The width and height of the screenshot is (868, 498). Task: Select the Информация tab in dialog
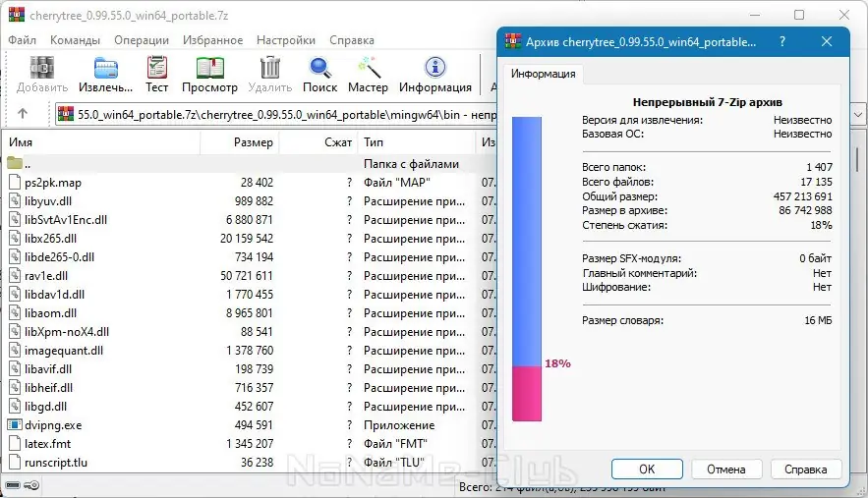(543, 74)
